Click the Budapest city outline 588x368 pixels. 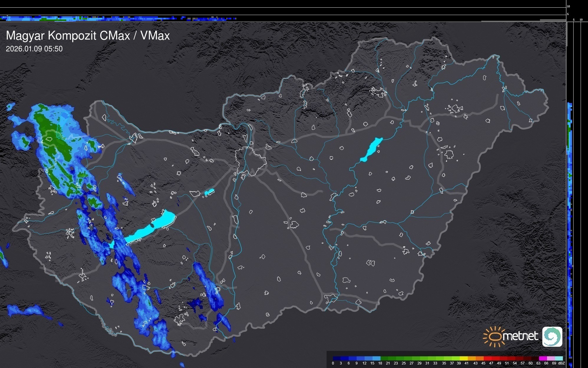point(251,161)
